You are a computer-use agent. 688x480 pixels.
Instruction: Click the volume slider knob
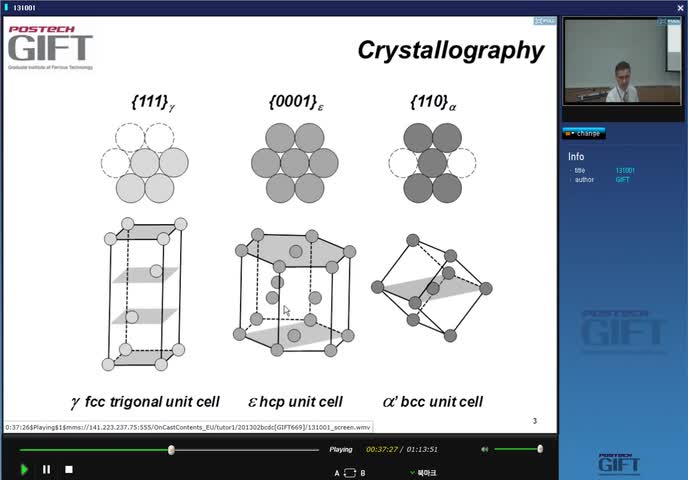click(540, 448)
